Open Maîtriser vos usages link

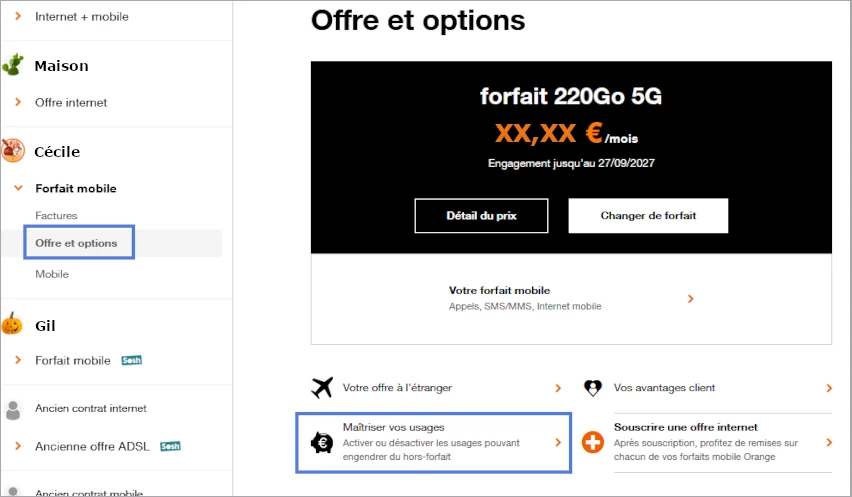(x=433, y=441)
